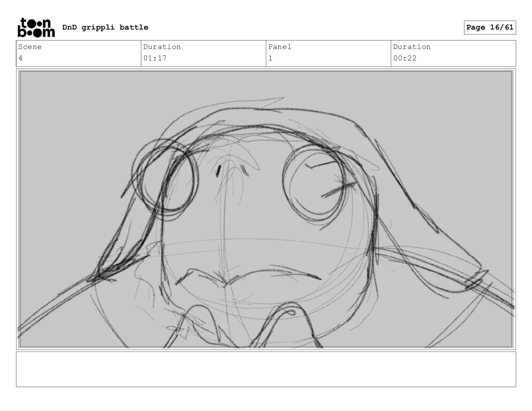This screenshot has height=411, width=532.
Task: Click the 'Scene' header label
Action: [x=30, y=47]
